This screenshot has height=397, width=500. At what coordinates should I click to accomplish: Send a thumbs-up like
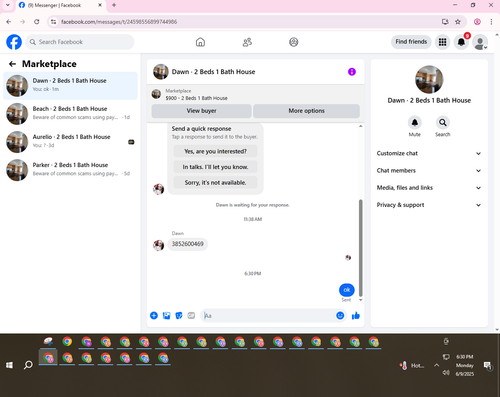(x=356, y=315)
